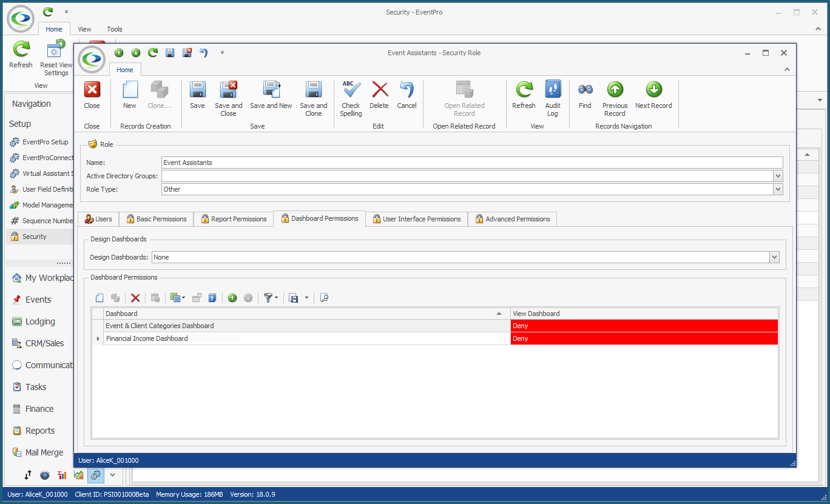Switch to the Basic Permissions tab
The width and height of the screenshot is (830, 504).
point(156,219)
